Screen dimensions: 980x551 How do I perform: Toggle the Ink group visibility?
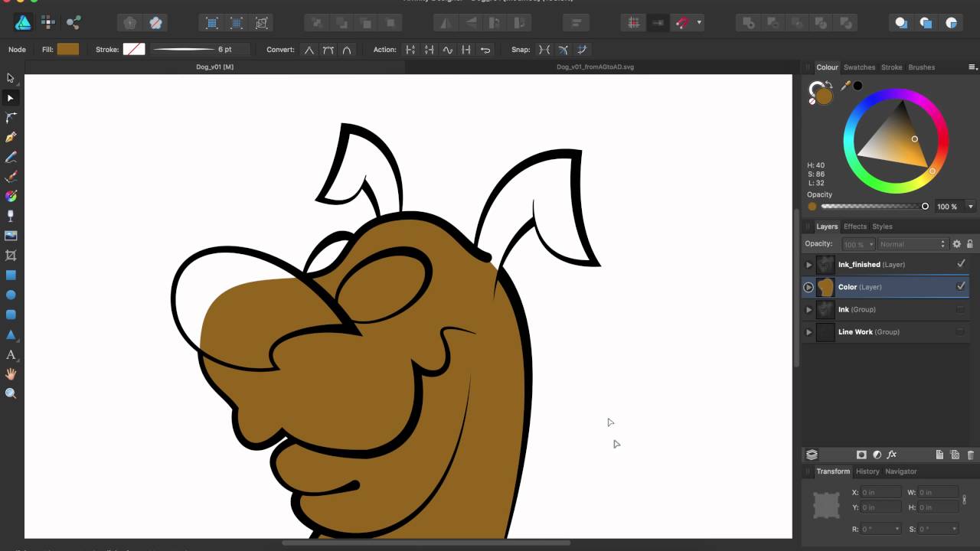(961, 309)
